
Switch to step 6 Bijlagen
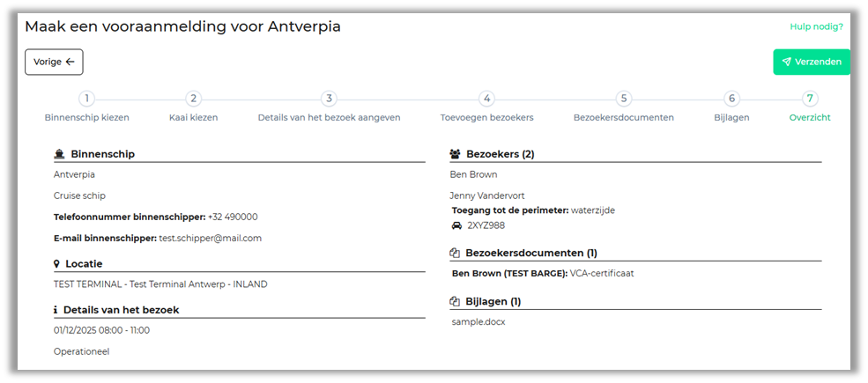[731, 99]
